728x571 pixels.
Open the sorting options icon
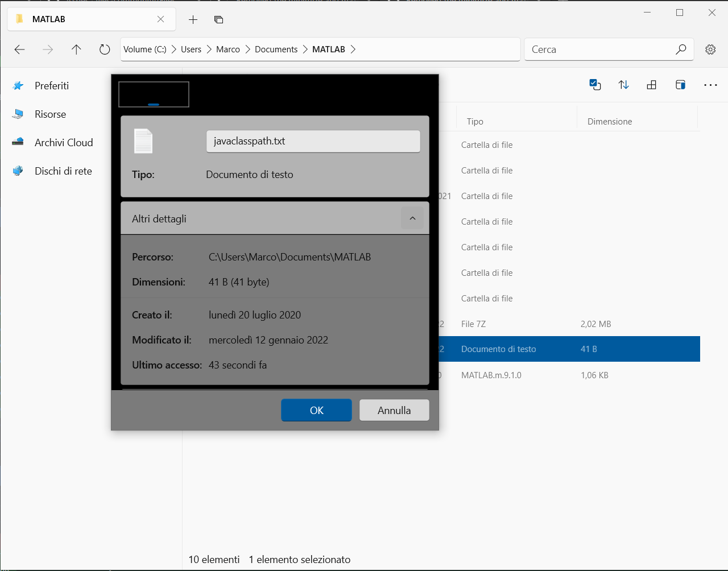click(623, 84)
